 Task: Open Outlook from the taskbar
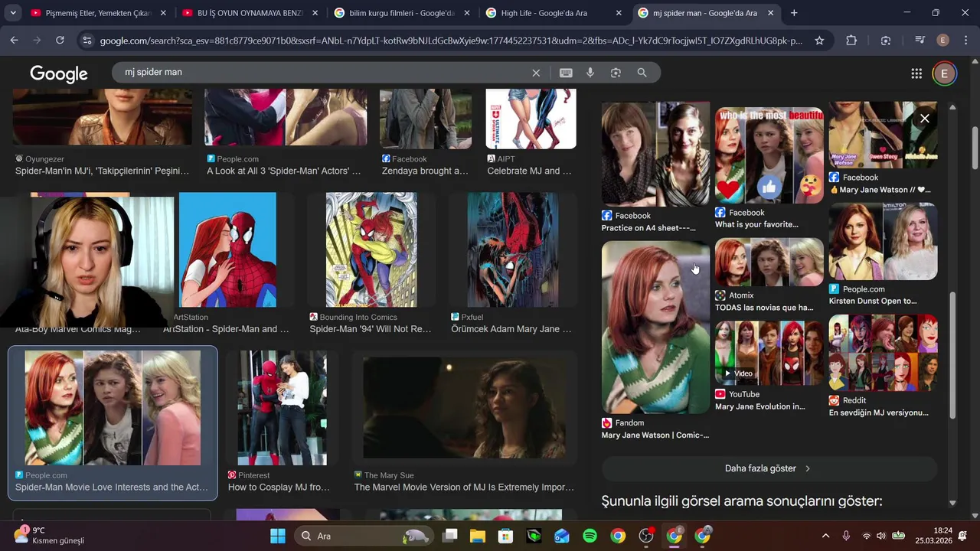click(x=561, y=536)
